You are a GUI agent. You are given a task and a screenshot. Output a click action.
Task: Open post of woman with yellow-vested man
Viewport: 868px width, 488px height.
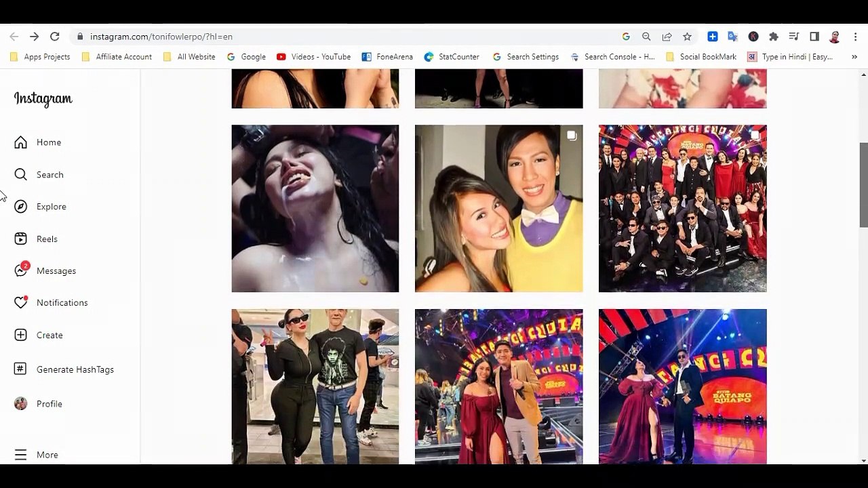pyautogui.click(x=498, y=209)
